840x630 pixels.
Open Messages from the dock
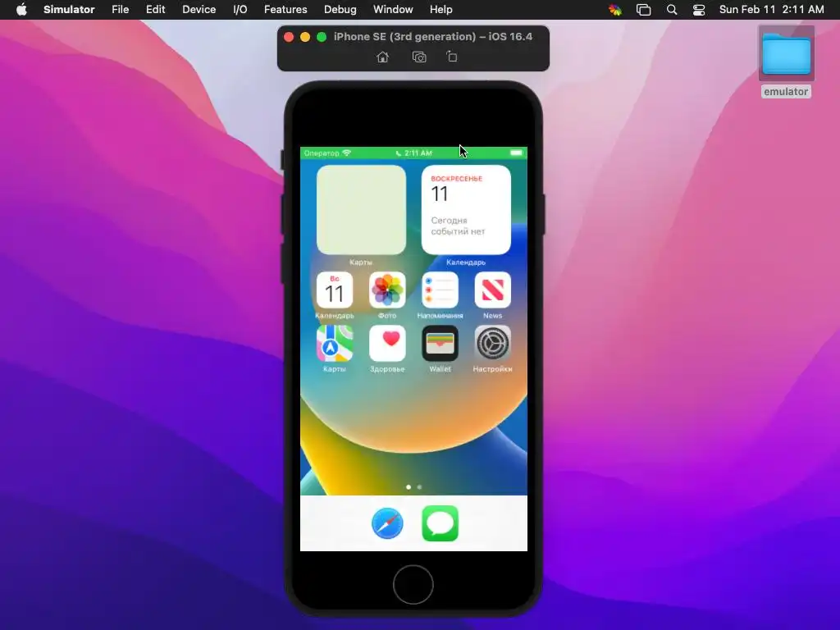click(440, 523)
